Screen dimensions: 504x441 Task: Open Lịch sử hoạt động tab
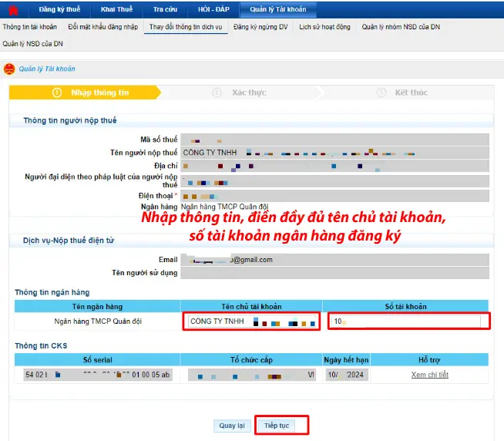[x=324, y=27]
